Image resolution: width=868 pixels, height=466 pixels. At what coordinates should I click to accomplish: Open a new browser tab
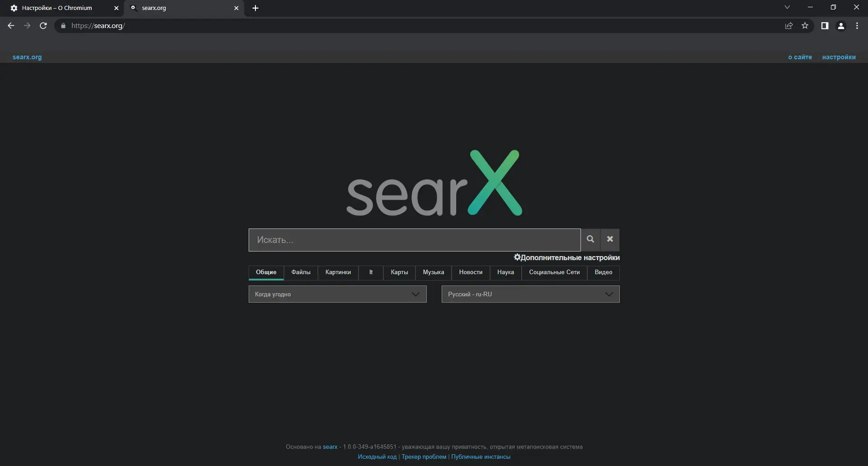pos(255,8)
